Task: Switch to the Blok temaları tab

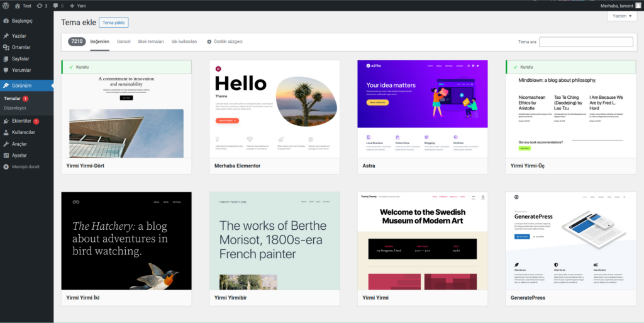Action: (x=151, y=42)
